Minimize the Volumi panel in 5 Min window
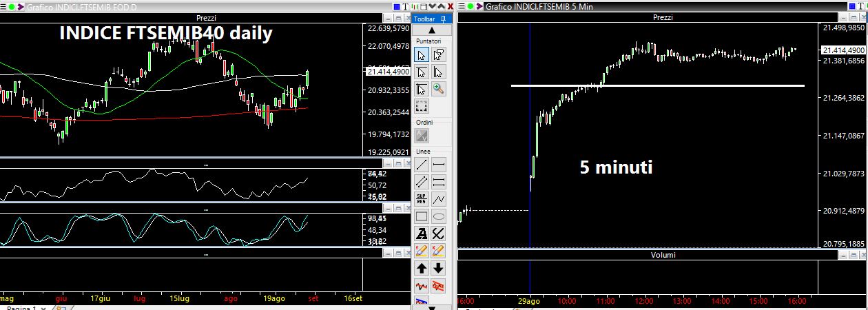The image size is (868, 310). point(842,255)
